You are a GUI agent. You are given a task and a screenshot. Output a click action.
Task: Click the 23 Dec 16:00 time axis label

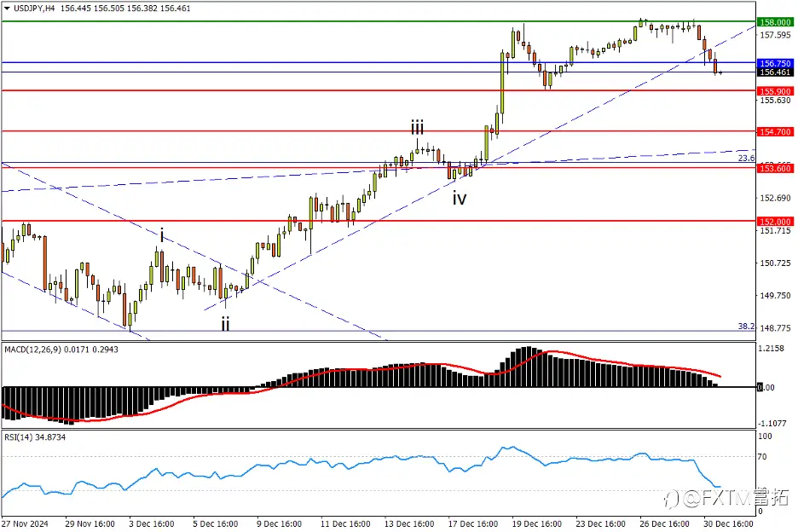tap(600, 523)
